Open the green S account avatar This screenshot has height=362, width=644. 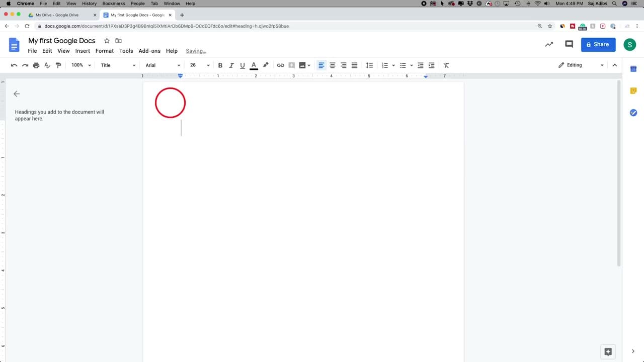point(629,44)
